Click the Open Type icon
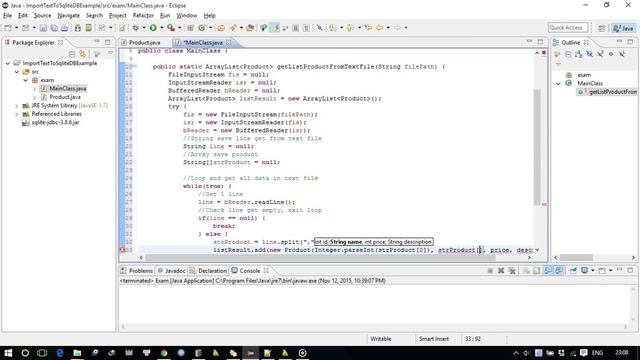The width and height of the screenshot is (640, 360). pos(221,28)
